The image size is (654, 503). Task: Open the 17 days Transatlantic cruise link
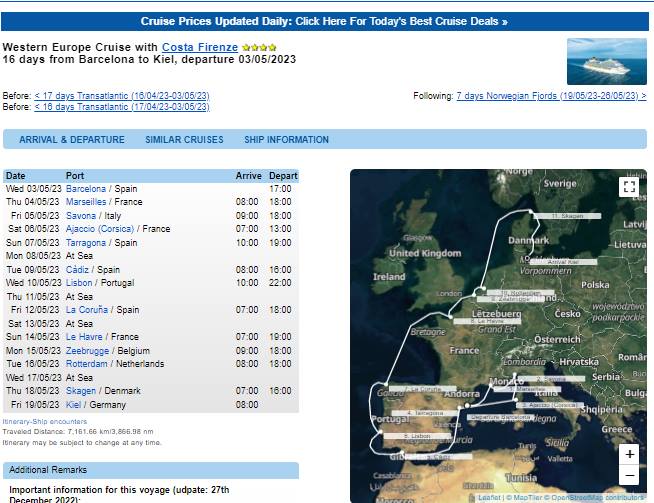click(122, 96)
